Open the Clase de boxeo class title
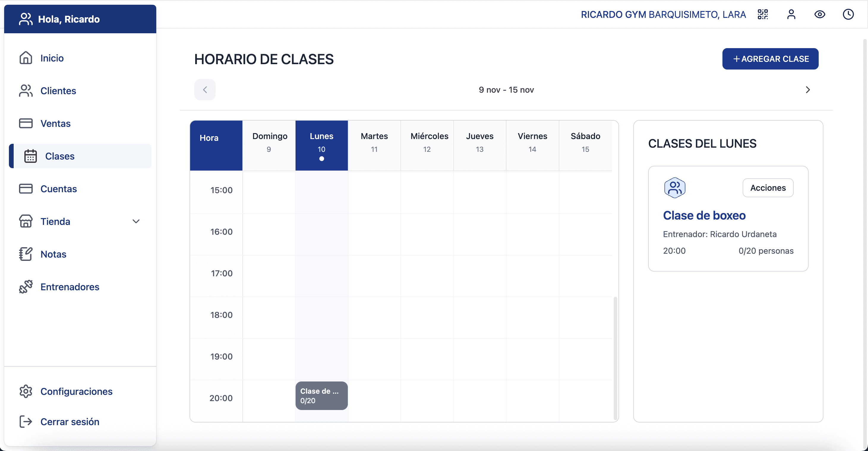Screen dimensions: 868x451 tap(704, 215)
